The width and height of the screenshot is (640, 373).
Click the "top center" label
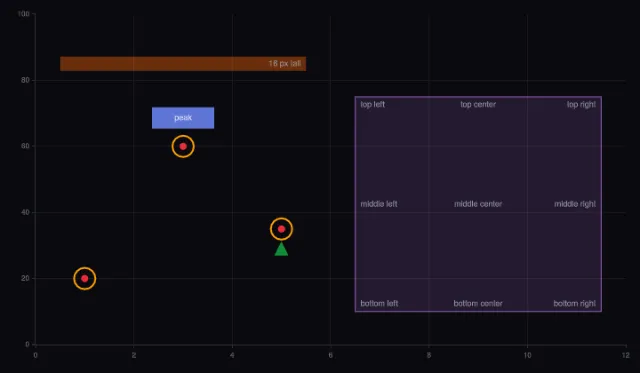point(478,104)
